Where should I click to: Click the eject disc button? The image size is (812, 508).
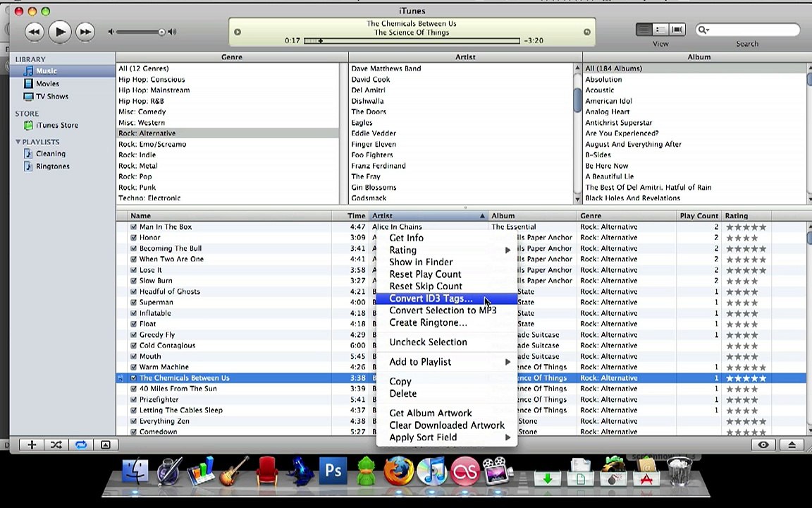point(792,445)
